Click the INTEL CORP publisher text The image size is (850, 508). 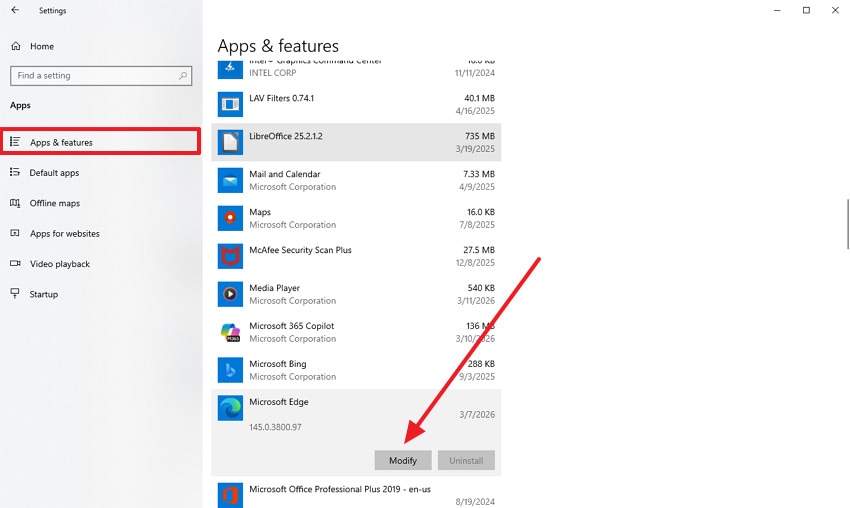click(273, 73)
